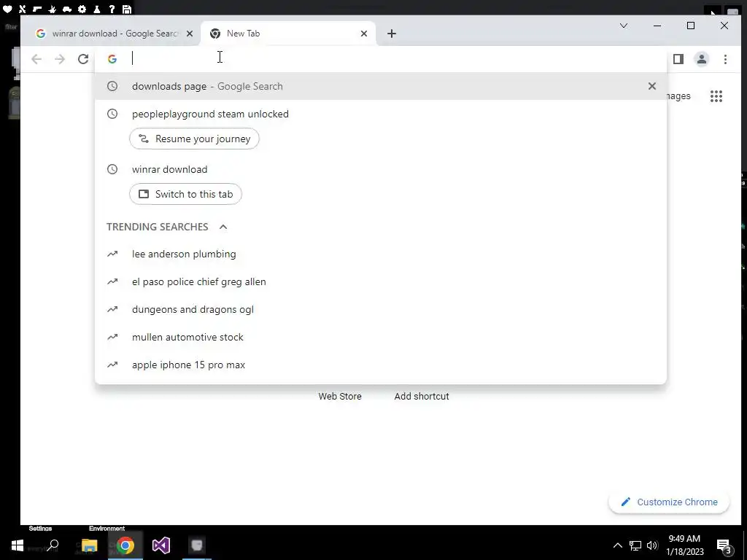Click the People Playground taskbar icon
This screenshot has width=747, height=560.
click(x=197, y=545)
